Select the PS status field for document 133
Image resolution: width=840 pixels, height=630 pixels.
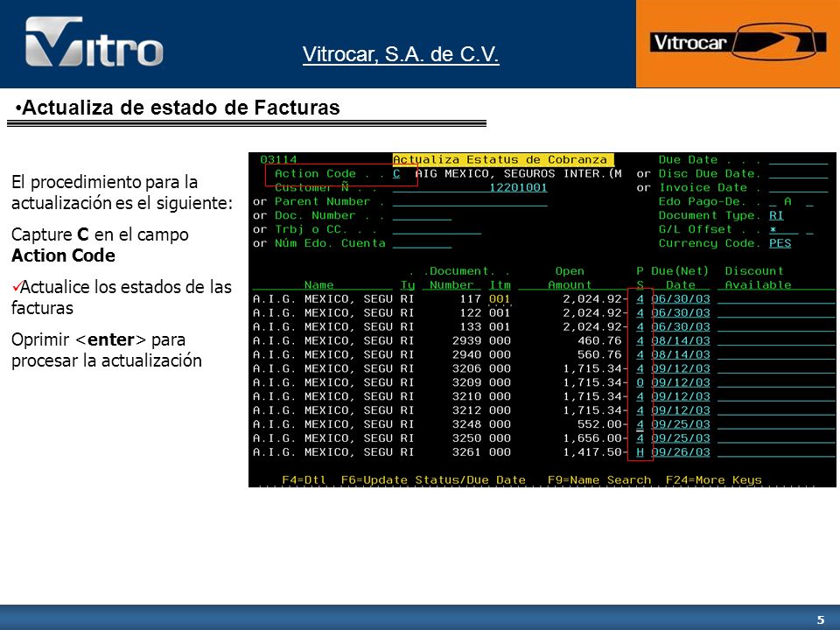pyautogui.click(x=640, y=326)
